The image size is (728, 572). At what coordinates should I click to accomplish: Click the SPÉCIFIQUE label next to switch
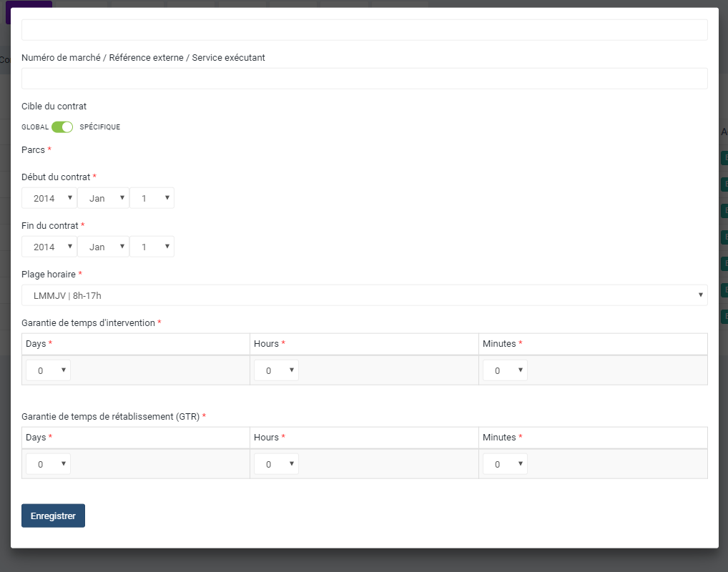coord(100,127)
